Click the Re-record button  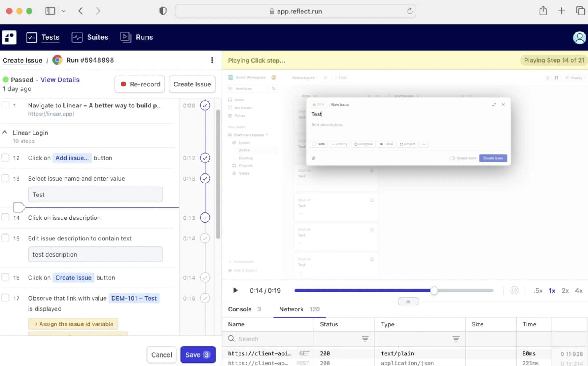pyautogui.click(x=140, y=84)
